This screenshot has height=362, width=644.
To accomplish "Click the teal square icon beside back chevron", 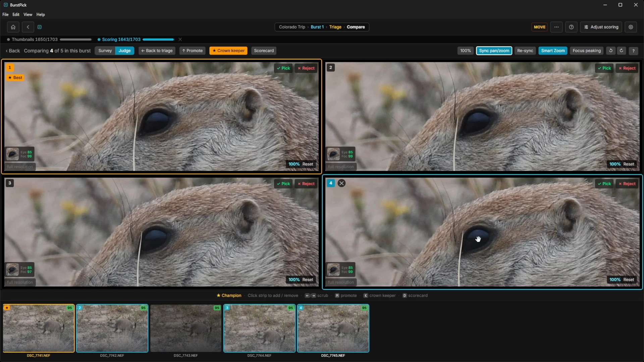I will click(40, 27).
